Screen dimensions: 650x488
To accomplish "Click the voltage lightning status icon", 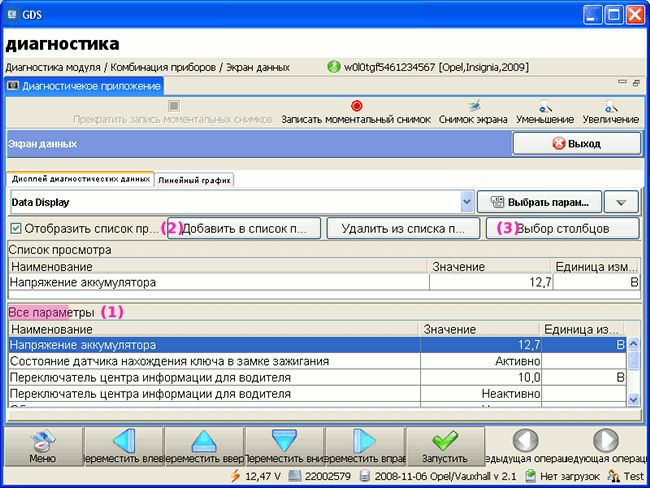I will [x=235, y=476].
